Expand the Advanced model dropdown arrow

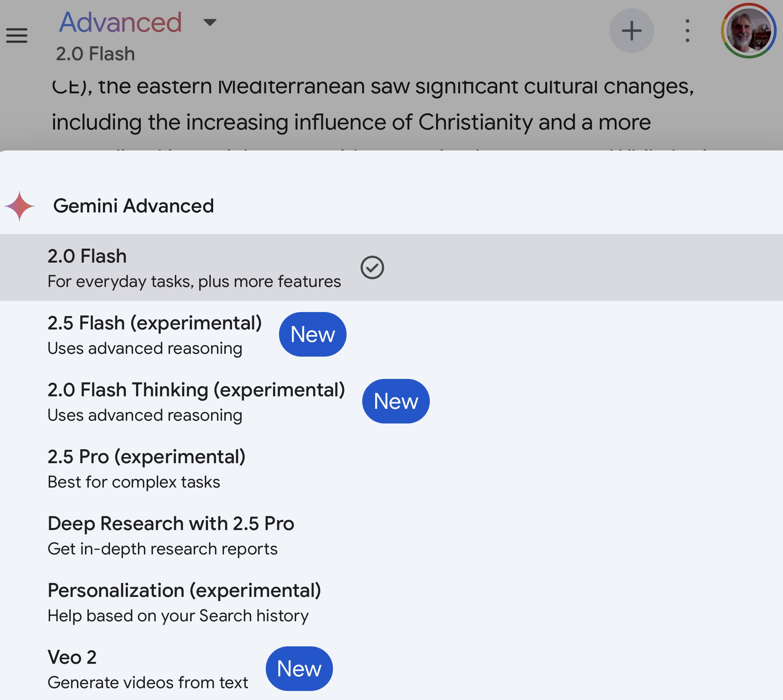[x=210, y=22]
